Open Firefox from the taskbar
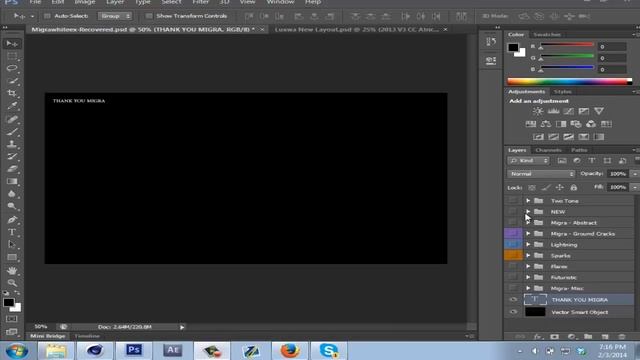Viewport: 640px width, 360px height. click(290, 351)
